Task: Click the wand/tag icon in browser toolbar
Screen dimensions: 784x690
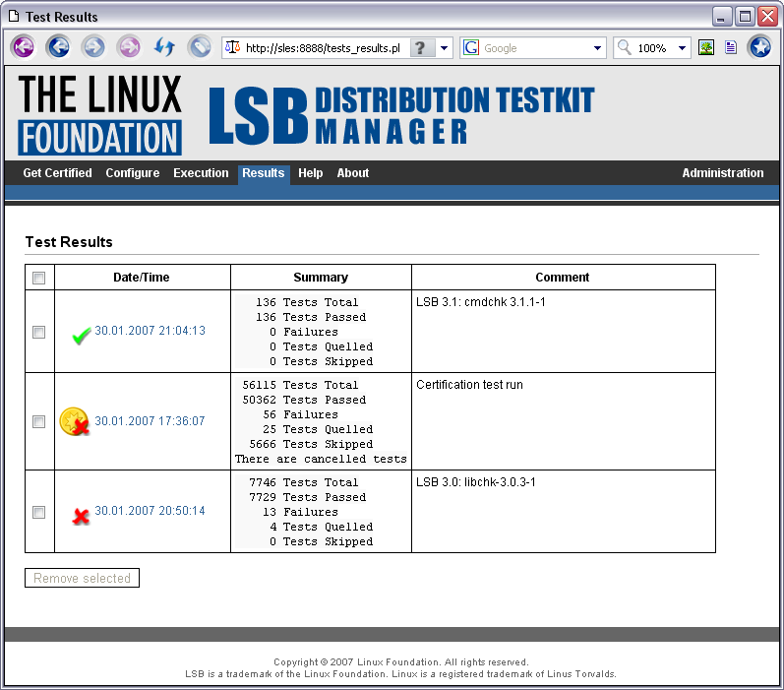Action: coord(200,47)
